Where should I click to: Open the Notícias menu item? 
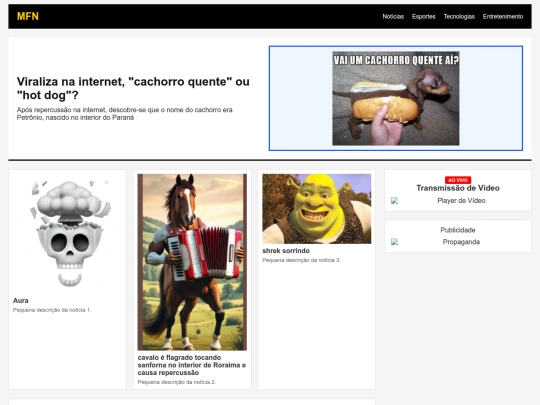[393, 17]
